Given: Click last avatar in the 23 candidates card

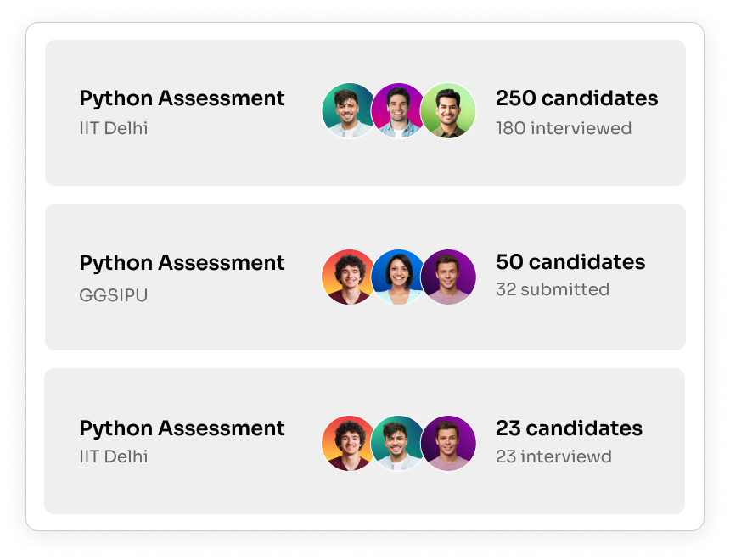Looking at the screenshot, I should point(448,443).
